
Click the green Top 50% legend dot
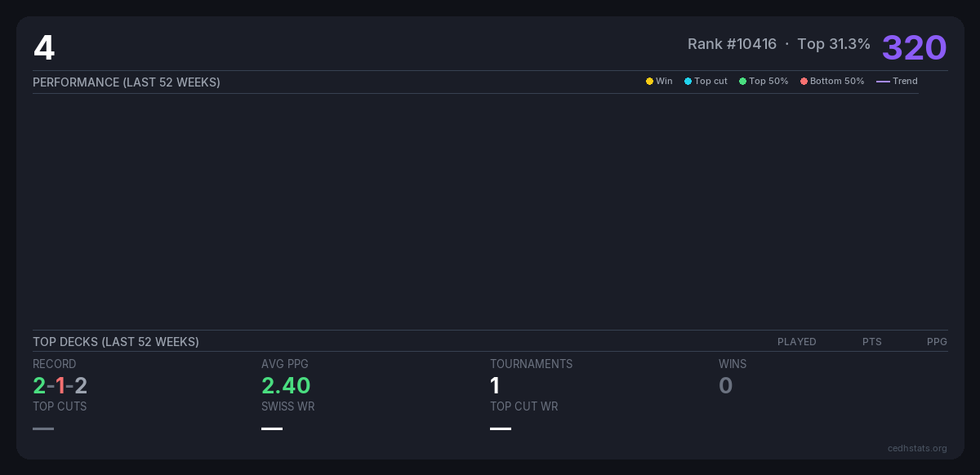tap(742, 82)
